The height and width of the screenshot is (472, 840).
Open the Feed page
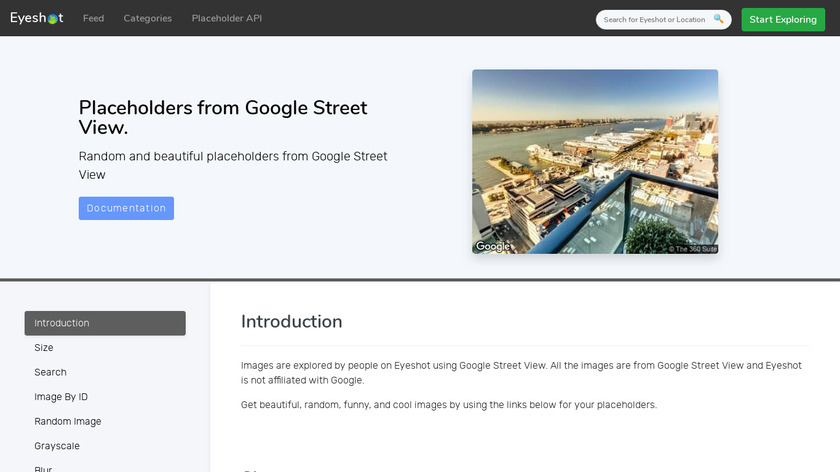click(94, 18)
